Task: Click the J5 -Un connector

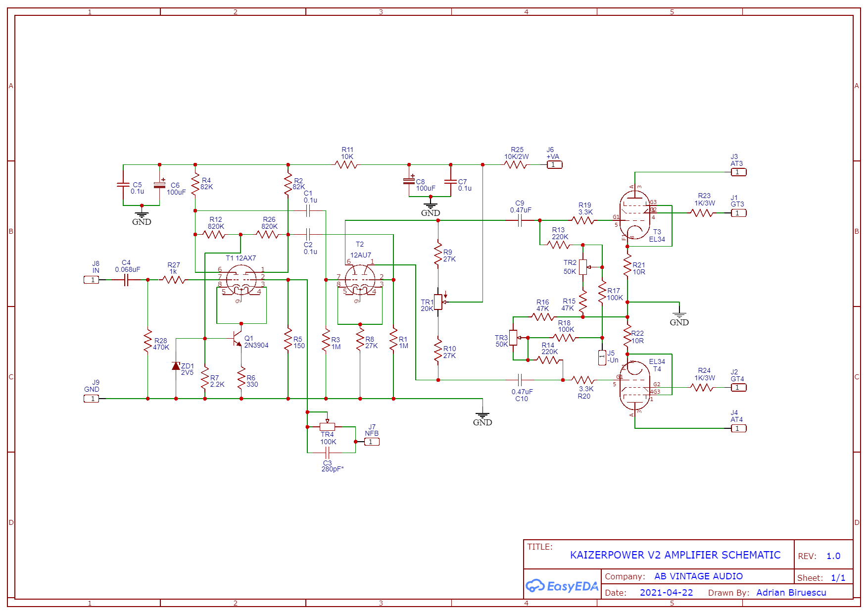Action: (602, 357)
